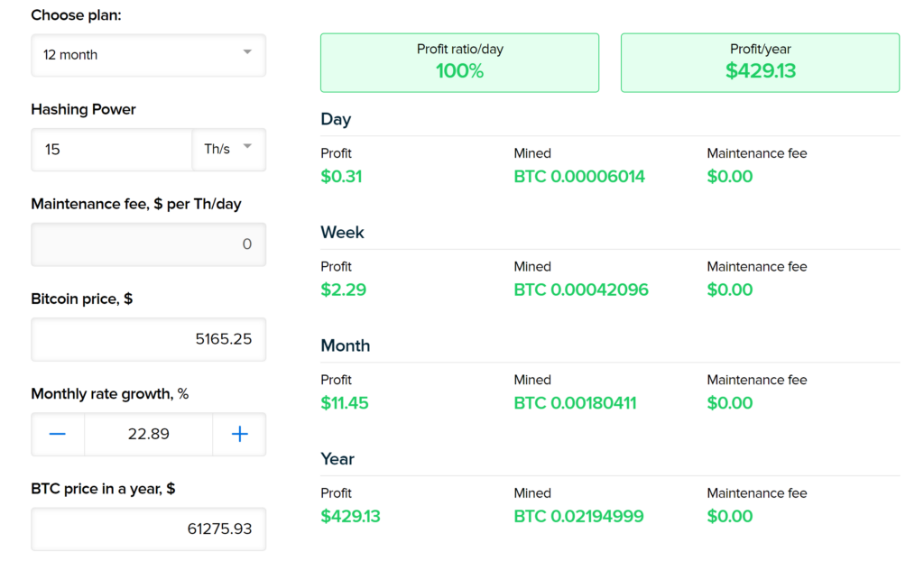Select the Week profit value $2.29
The width and height of the screenshot is (924, 561).
tap(343, 290)
